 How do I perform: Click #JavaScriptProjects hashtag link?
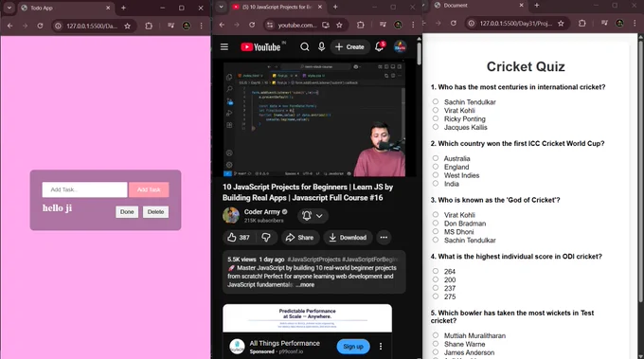click(314, 260)
